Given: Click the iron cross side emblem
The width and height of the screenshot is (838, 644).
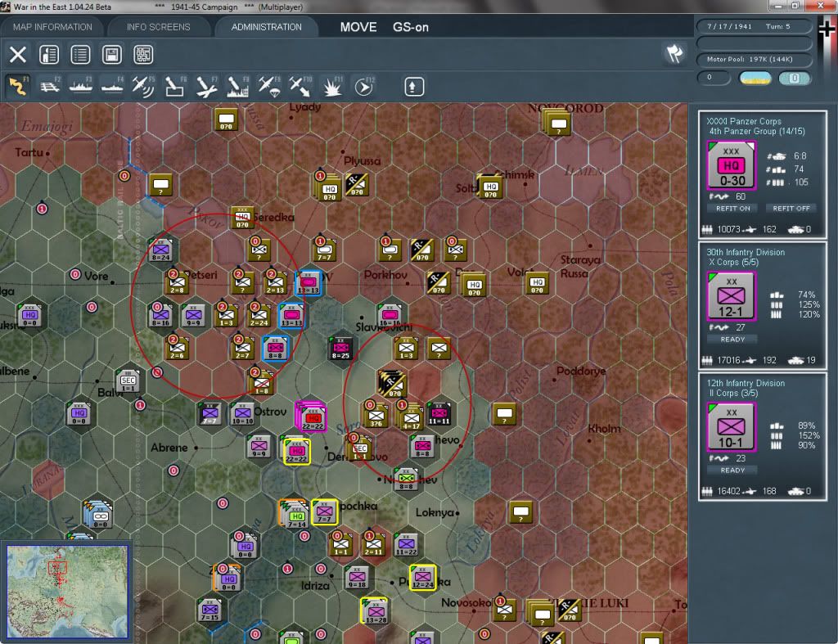Looking at the screenshot, I should pos(827,29).
